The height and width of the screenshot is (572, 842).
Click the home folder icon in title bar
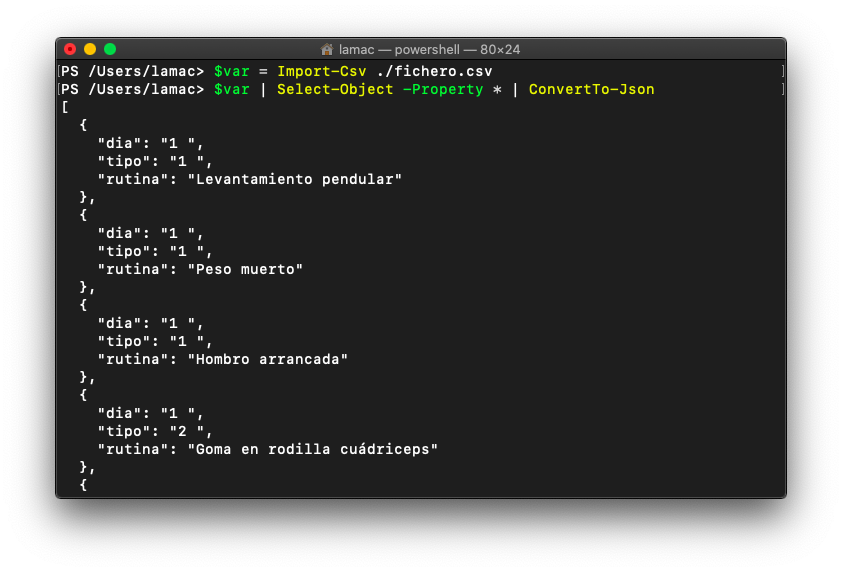(326, 49)
